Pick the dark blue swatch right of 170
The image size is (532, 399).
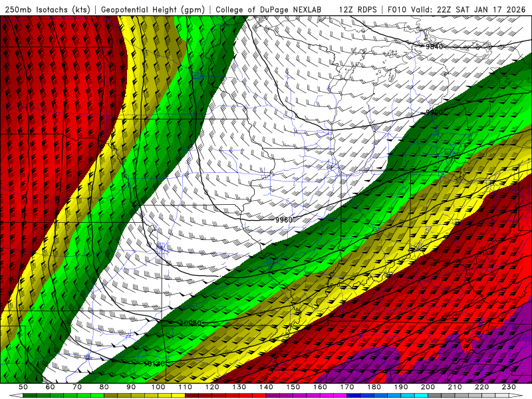pyautogui.click(x=354, y=396)
